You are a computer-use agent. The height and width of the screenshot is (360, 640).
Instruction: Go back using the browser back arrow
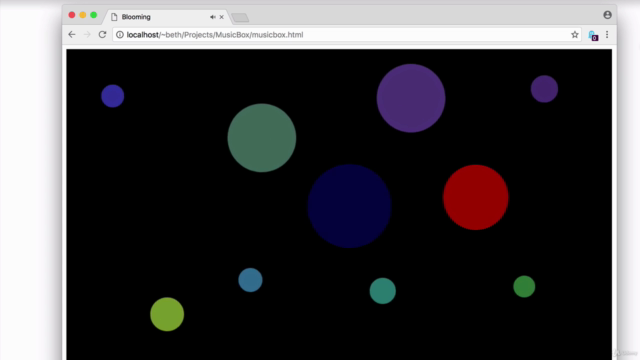pos(72,35)
